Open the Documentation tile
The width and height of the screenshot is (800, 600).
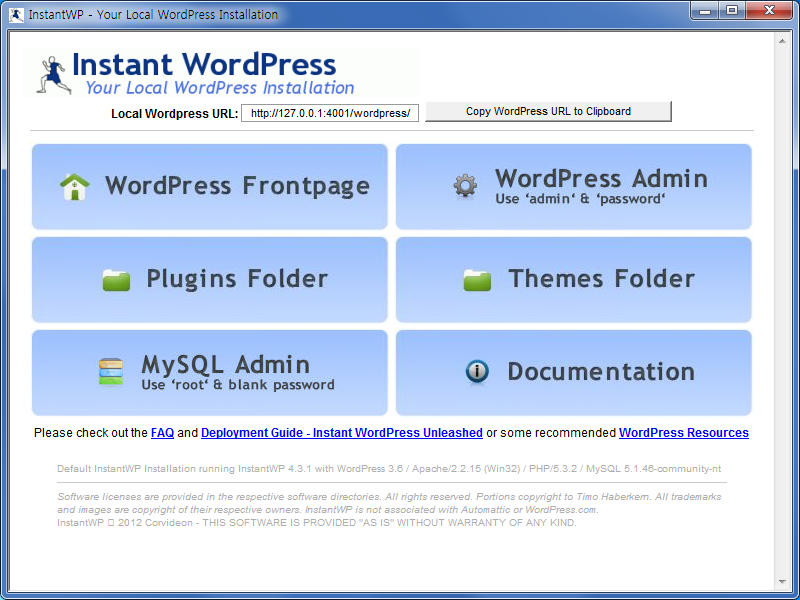click(x=573, y=372)
